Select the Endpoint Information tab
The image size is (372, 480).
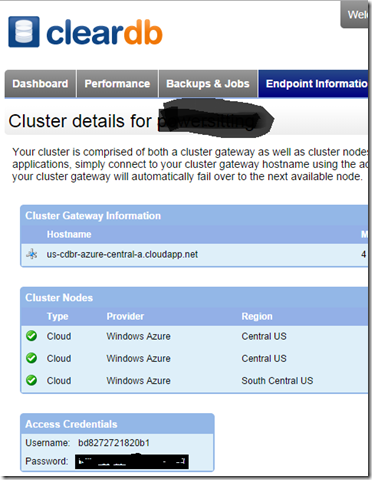point(313,84)
